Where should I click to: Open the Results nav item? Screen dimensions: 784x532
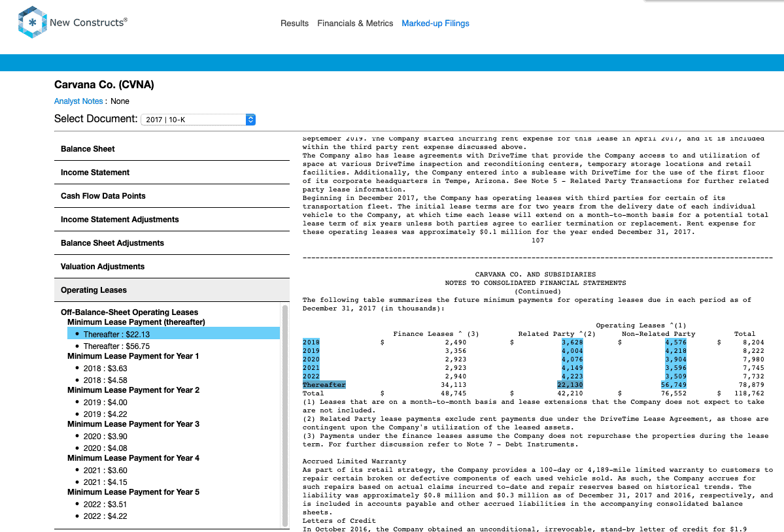tap(294, 24)
